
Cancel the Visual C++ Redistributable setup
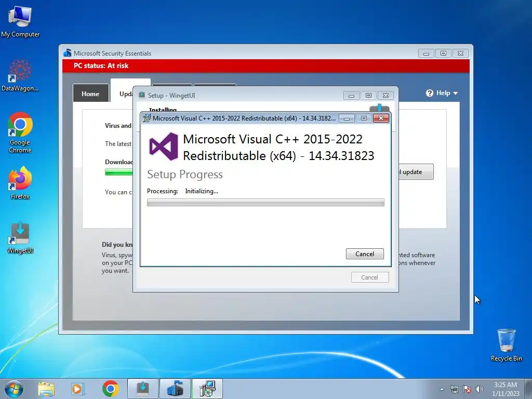pyautogui.click(x=365, y=254)
